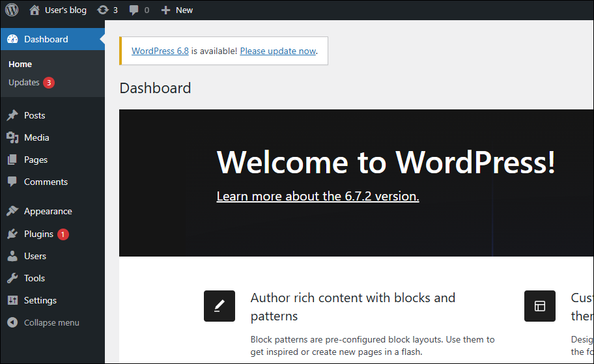The image size is (594, 364).
Task: Click the layout customize icon tile
Action: point(540,306)
